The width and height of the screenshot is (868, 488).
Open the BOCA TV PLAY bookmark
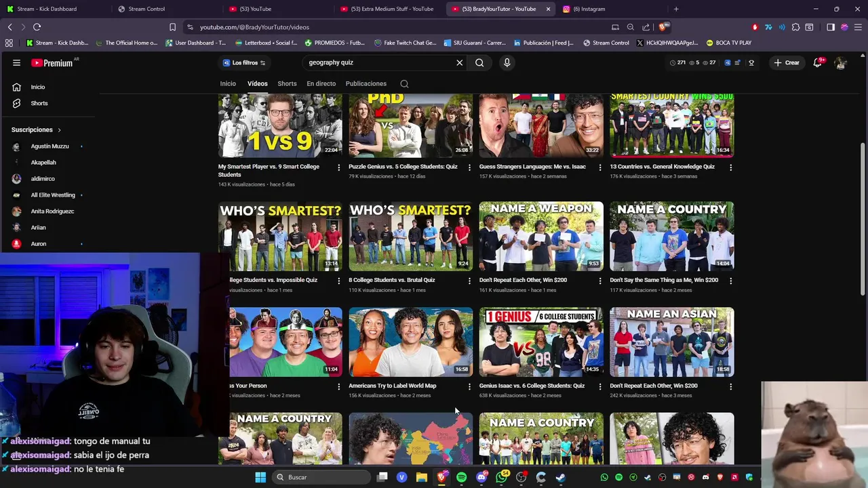coord(729,43)
